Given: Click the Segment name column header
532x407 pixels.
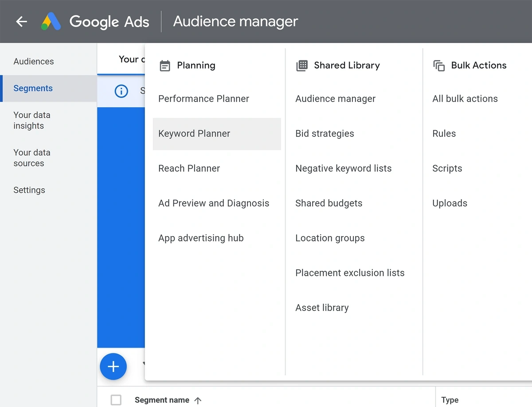Looking at the screenshot, I should pyautogui.click(x=162, y=400).
